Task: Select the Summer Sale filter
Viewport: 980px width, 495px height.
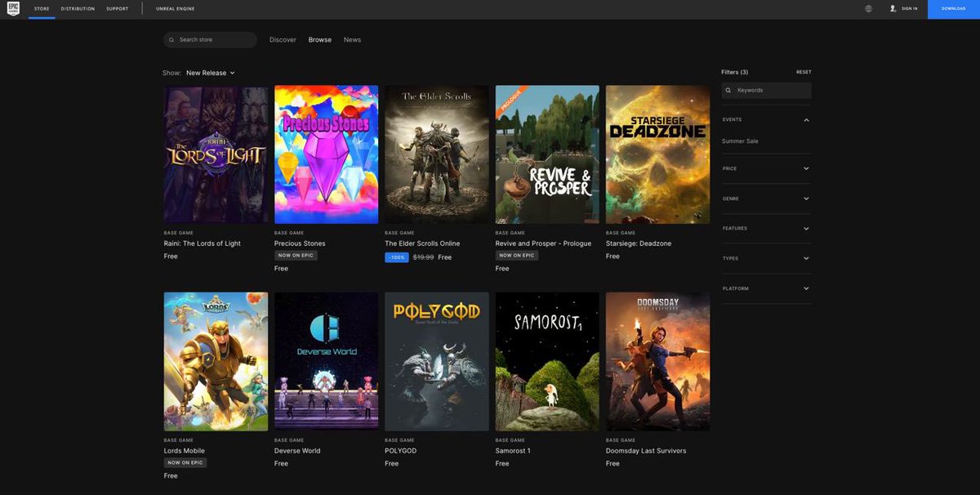Action: (x=740, y=141)
